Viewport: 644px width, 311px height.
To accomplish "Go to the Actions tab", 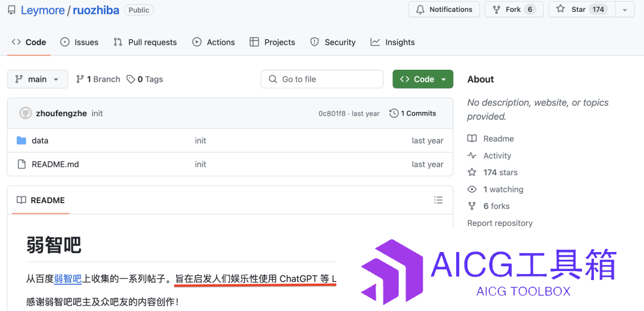I will click(x=213, y=42).
